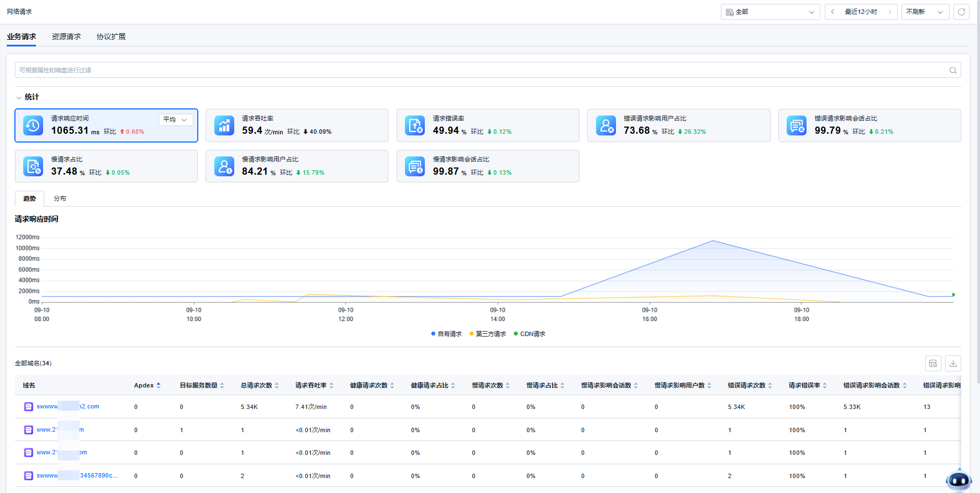Select the 请求吞吐率 metric card
This screenshot has height=493, width=980.
click(x=297, y=125)
